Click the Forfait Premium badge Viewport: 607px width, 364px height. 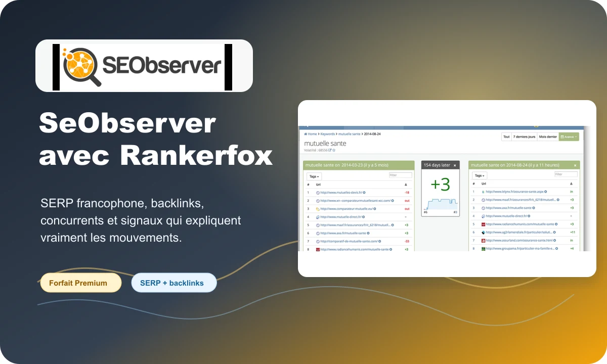click(81, 283)
